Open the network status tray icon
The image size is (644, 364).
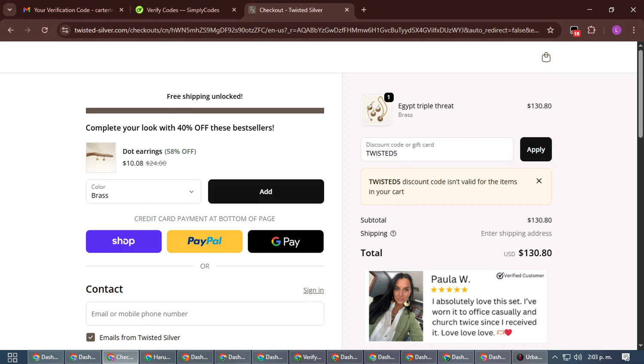coord(567,357)
